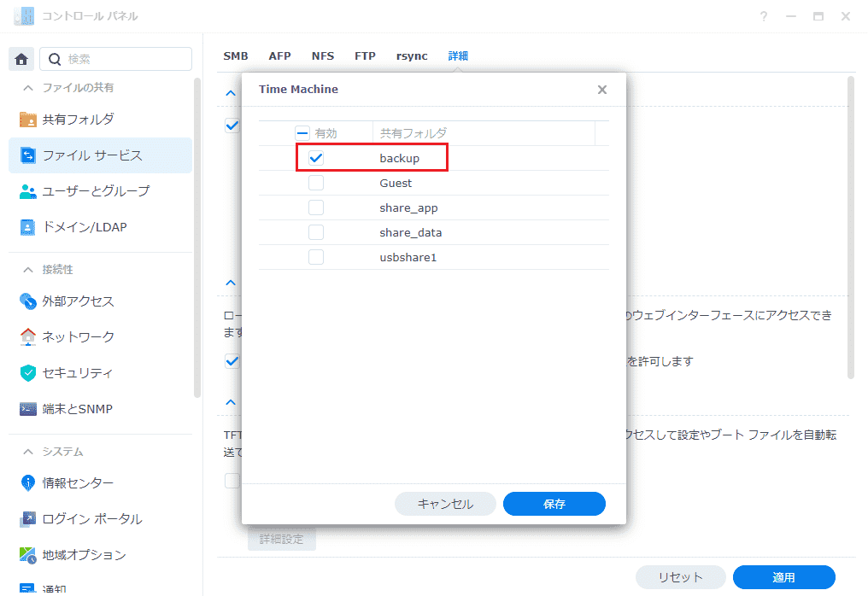Select the share_data folder name
This screenshot has height=596, width=868.
(410, 232)
